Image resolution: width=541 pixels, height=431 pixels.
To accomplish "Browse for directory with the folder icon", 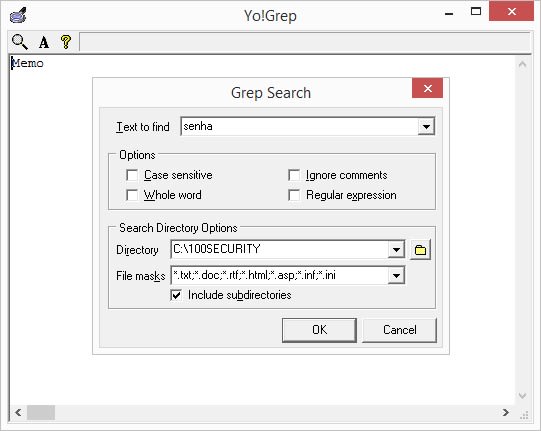I will point(420,249).
